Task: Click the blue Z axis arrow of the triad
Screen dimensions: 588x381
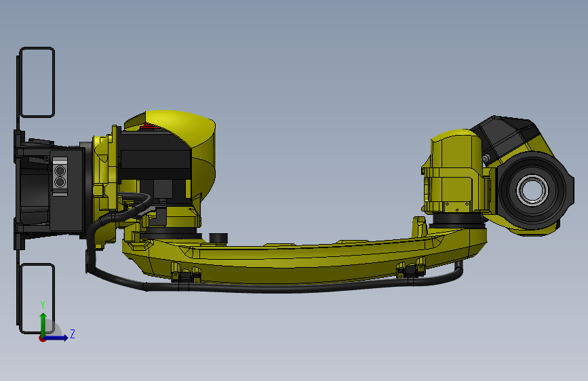Action: (56, 338)
